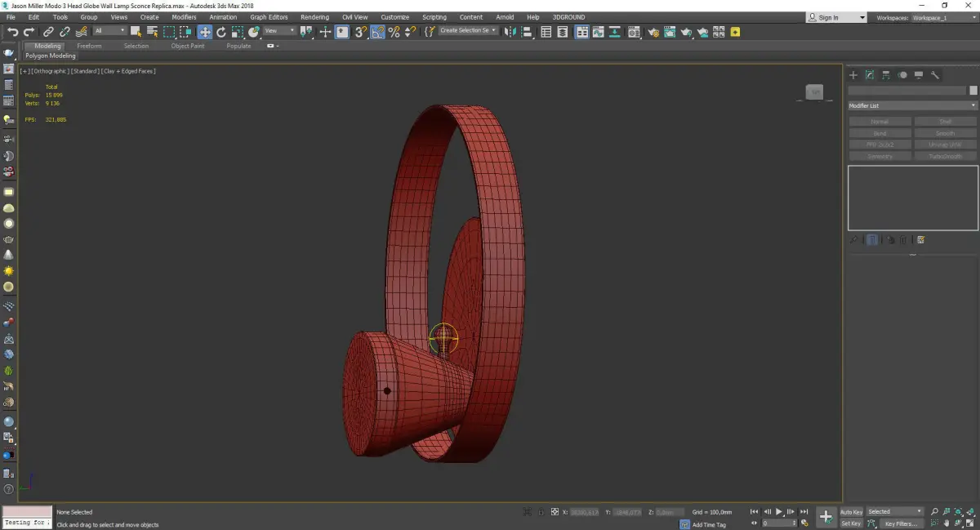Switch to the Freeform ribbon tab
This screenshot has width=980, height=530.
tap(89, 46)
